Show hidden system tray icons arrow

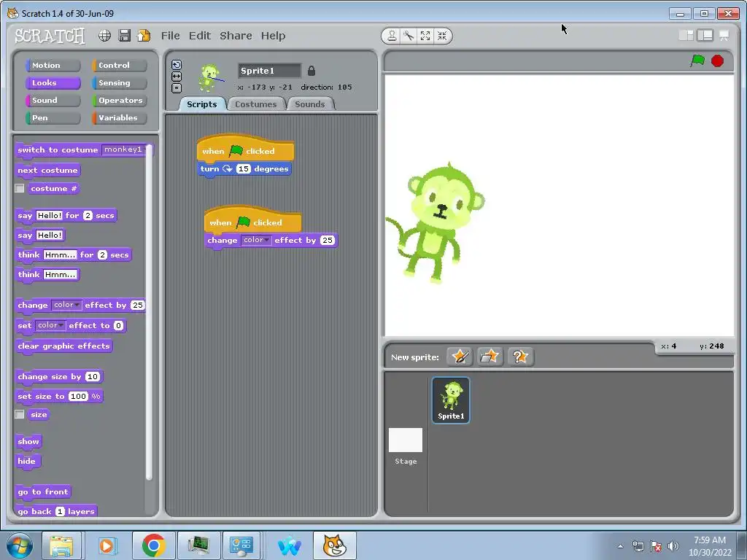620,546
